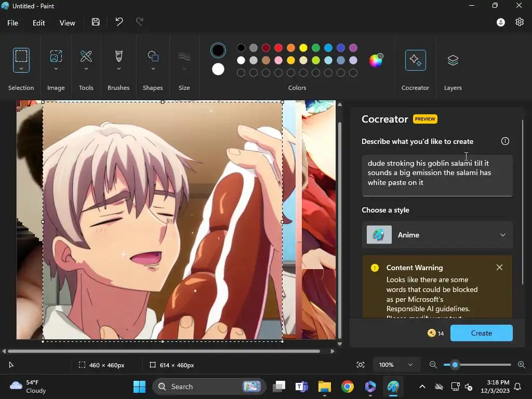532x399 pixels.
Task: Open Microsoft Teams from taskbar
Action: coord(302,387)
